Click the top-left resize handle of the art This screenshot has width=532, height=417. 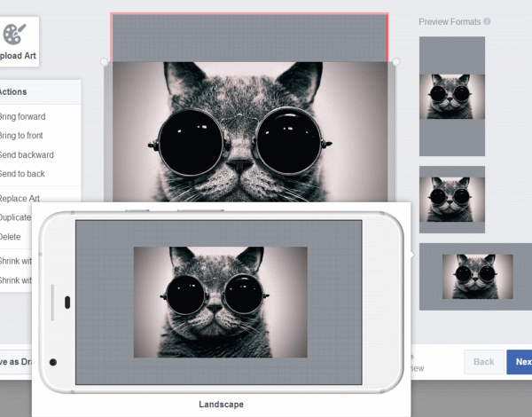pos(105,62)
